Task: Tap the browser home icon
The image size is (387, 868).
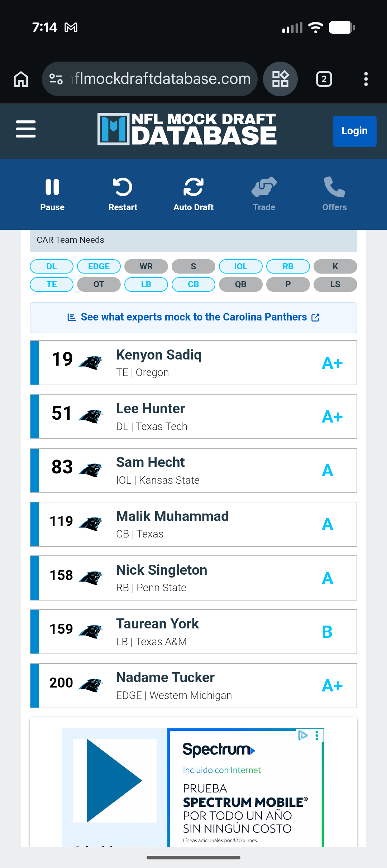Action: [x=21, y=79]
